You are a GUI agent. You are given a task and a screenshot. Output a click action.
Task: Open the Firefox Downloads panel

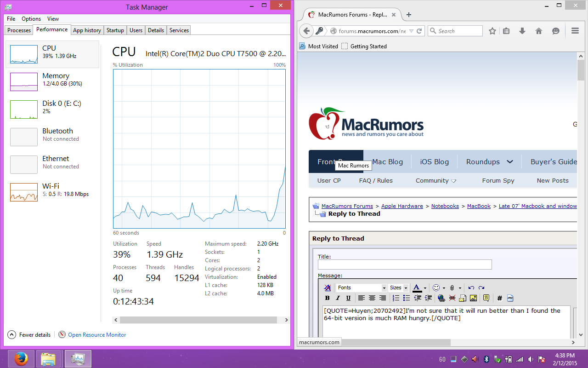(522, 31)
